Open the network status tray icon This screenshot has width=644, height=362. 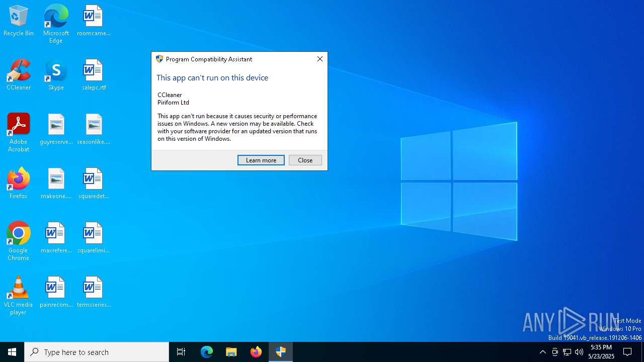[x=567, y=352]
